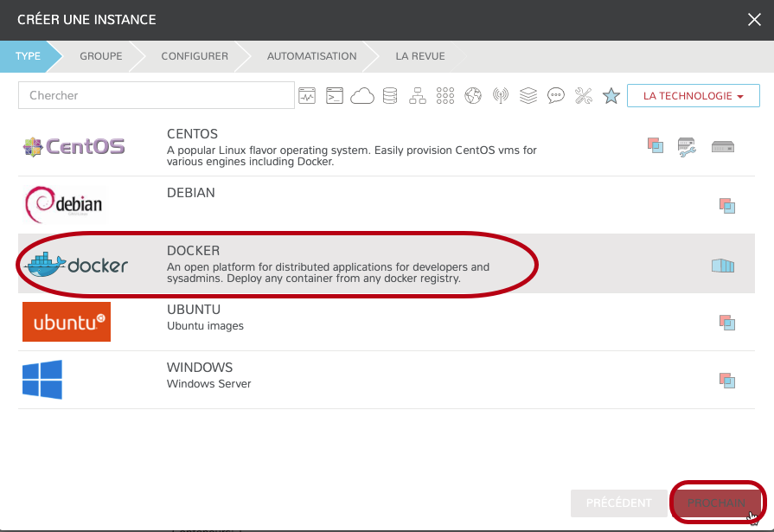Click the terminal category filter icon
Screen dimensions: 774x532
tap(335, 96)
